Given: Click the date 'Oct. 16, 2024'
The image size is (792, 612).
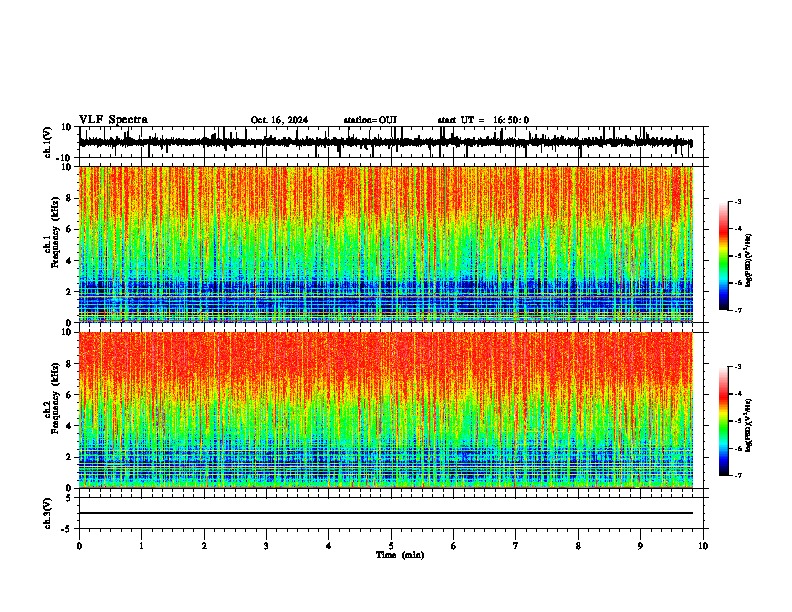Looking at the screenshot, I should 279,120.
